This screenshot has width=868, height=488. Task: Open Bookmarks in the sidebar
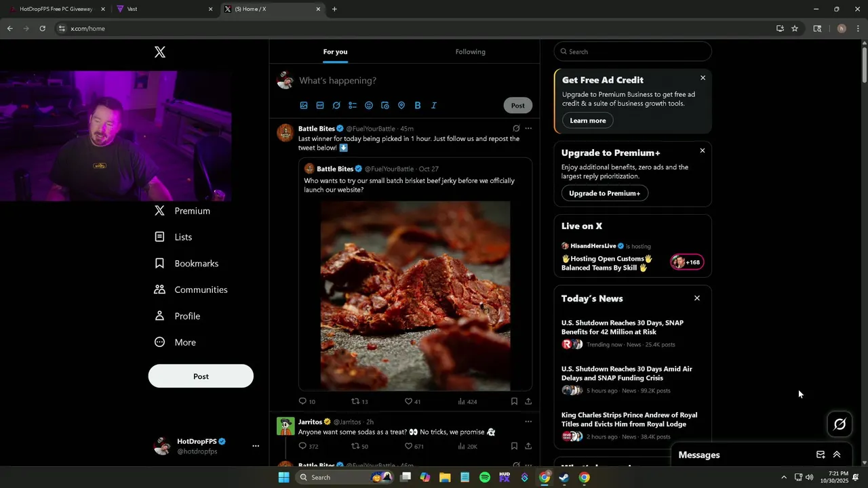[x=186, y=264]
